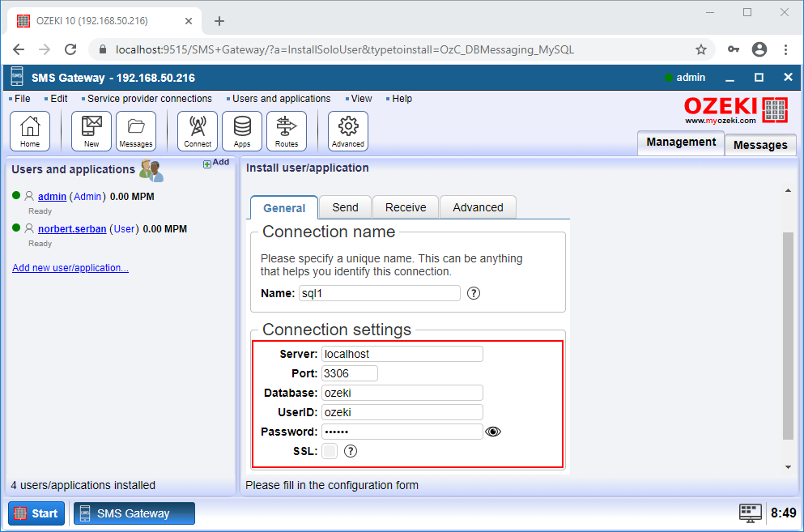
Task: Open the Apps database icon
Action: [x=240, y=130]
